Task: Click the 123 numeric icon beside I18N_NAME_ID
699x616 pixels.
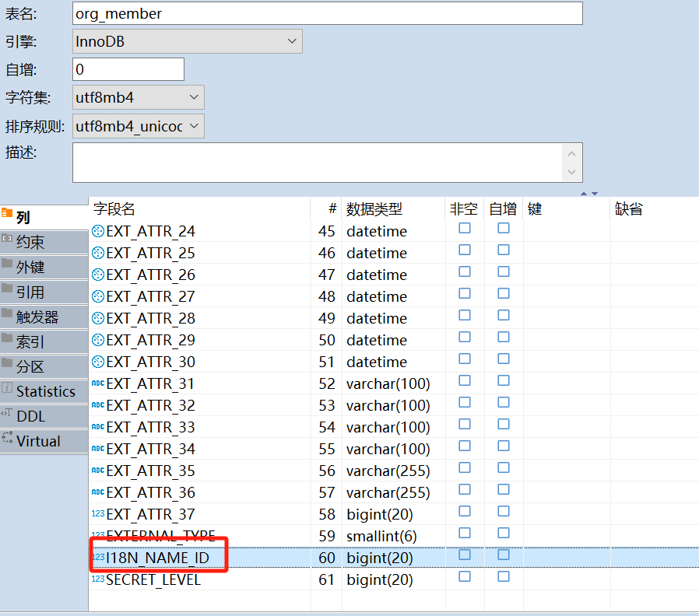Action: (98, 557)
